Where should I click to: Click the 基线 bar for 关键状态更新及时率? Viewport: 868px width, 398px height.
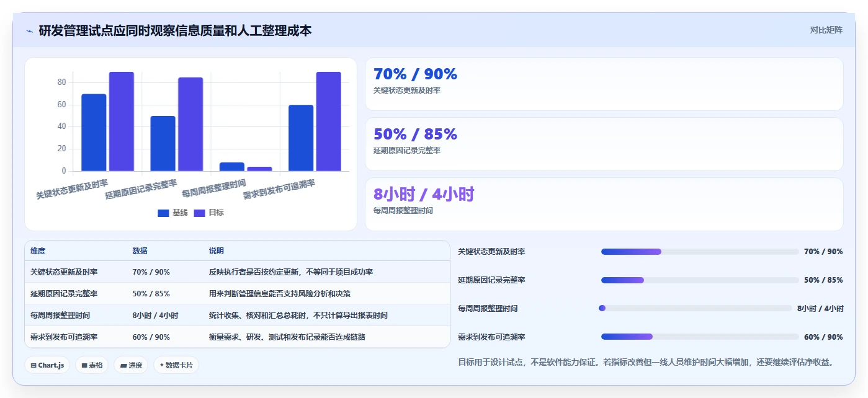pos(94,133)
